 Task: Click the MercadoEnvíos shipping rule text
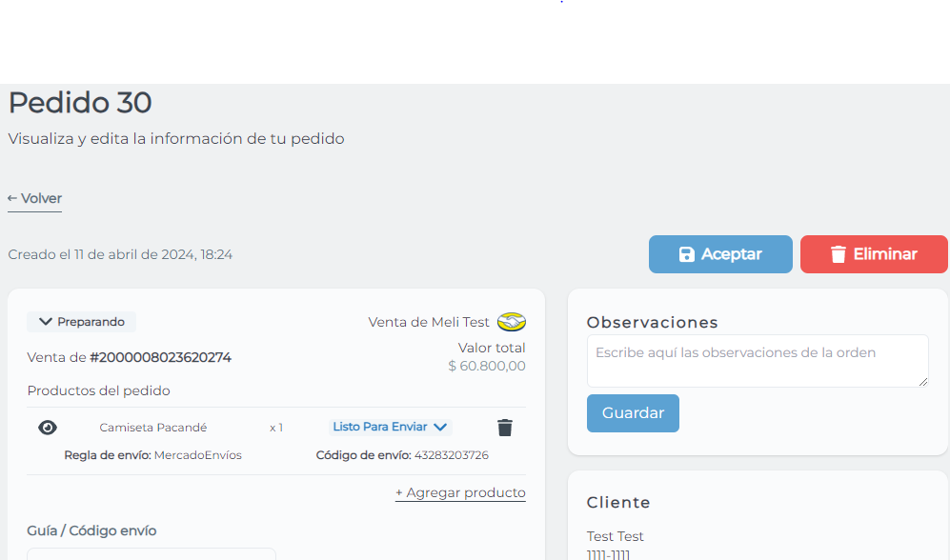pyautogui.click(x=198, y=455)
